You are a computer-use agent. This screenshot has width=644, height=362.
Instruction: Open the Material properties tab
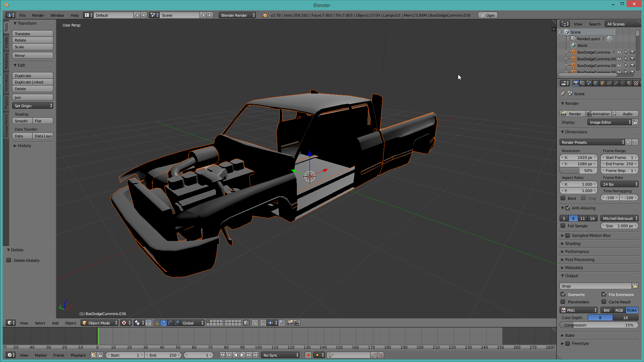tap(629, 83)
